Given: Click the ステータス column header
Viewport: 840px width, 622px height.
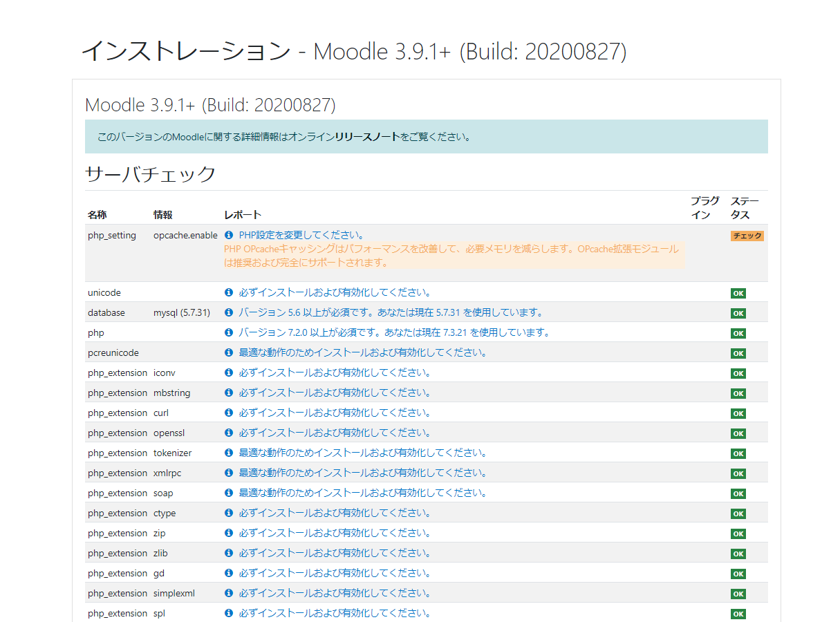Looking at the screenshot, I should click(x=745, y=207).
